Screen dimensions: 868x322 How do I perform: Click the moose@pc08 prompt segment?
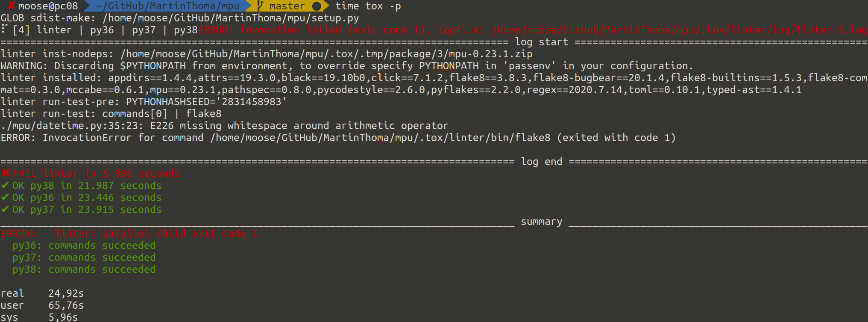[x=48, y=6]
